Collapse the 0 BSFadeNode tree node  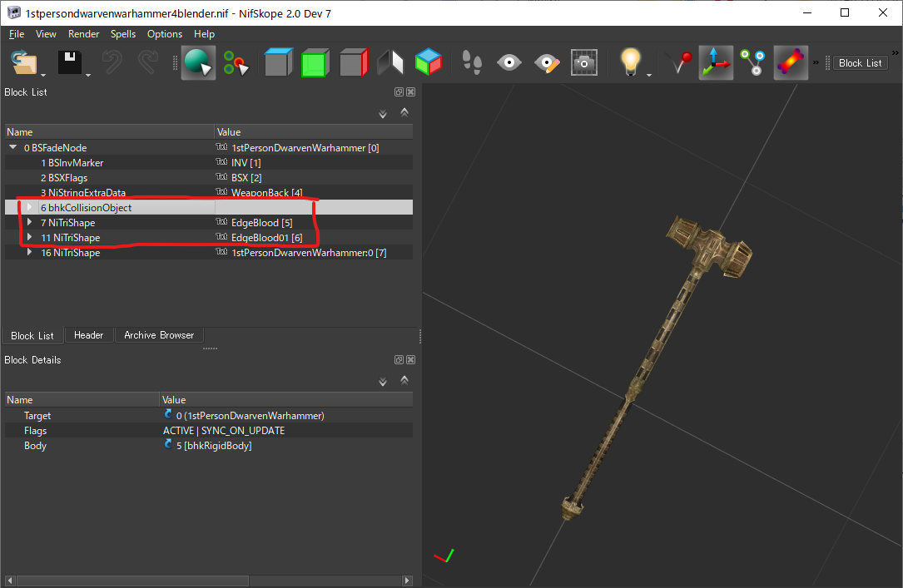click(12, 147)
